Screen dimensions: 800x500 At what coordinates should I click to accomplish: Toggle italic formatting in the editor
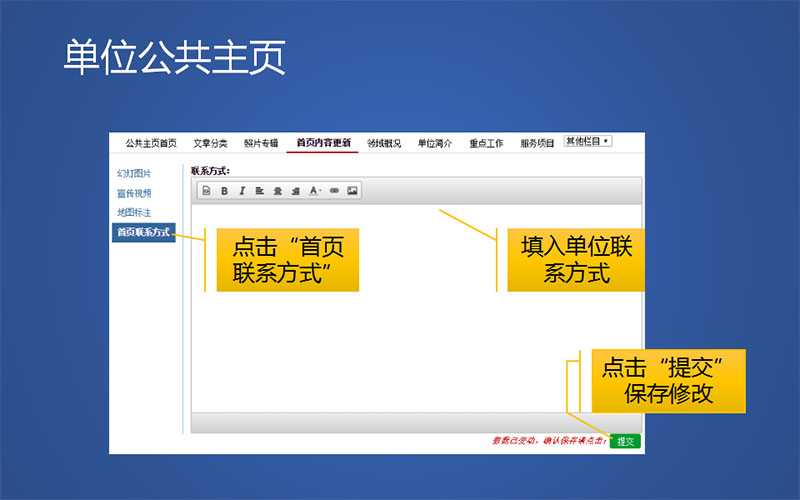(x=241, y=190)
